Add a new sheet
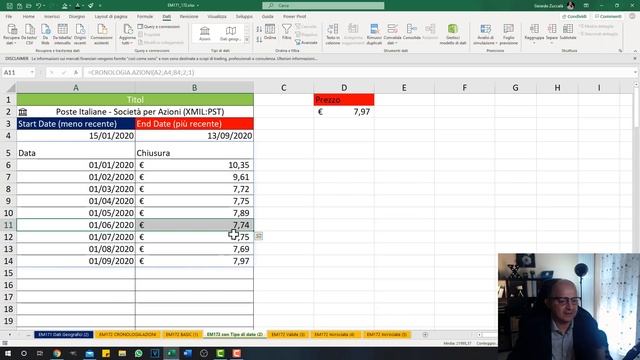The height and width of the screenshot is (360, 640). pyautogui.click(x=425, y=334)
